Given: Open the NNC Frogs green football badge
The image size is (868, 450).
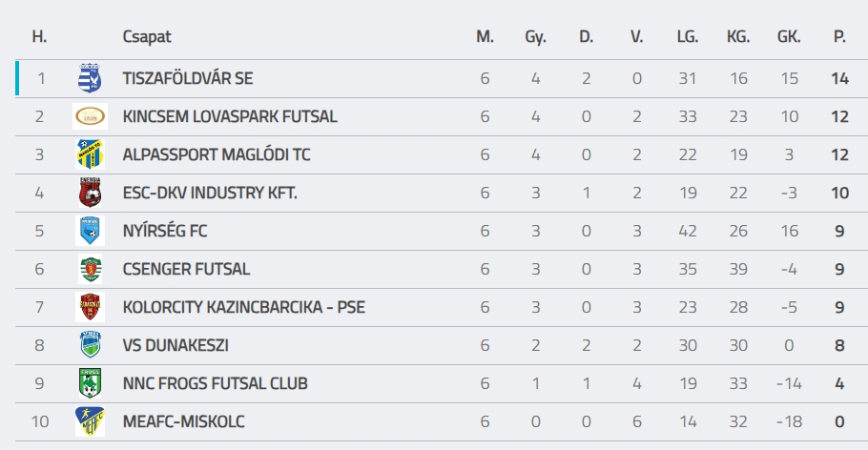Looking at the screenshot, I should tap(90, 383).
